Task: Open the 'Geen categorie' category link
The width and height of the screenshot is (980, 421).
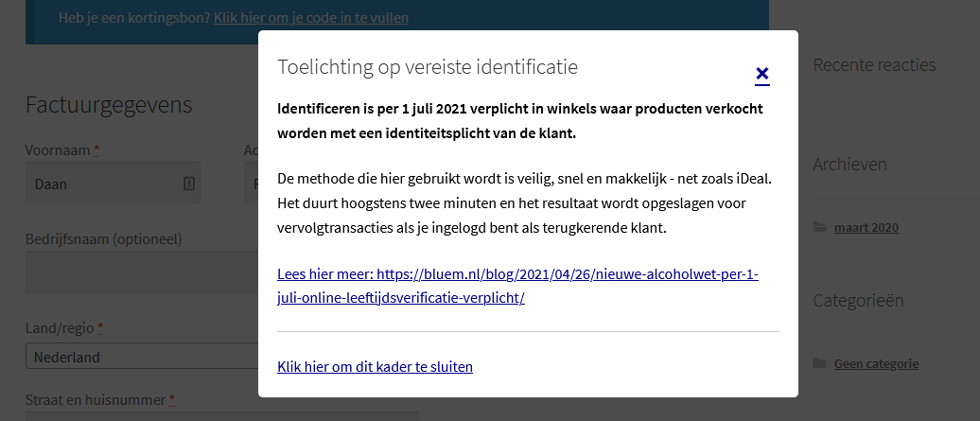Action: click(x=876, y=363)
